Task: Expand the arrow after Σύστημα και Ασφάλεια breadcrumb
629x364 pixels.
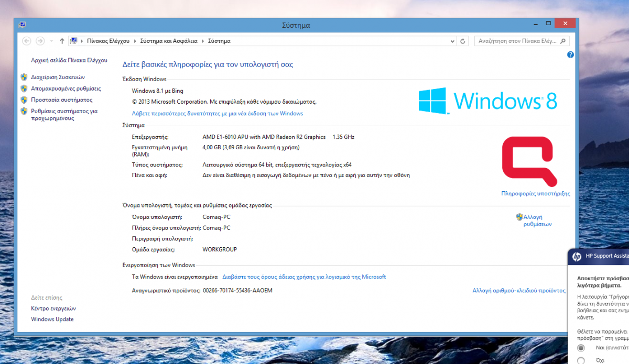Action: click(203, 41)
